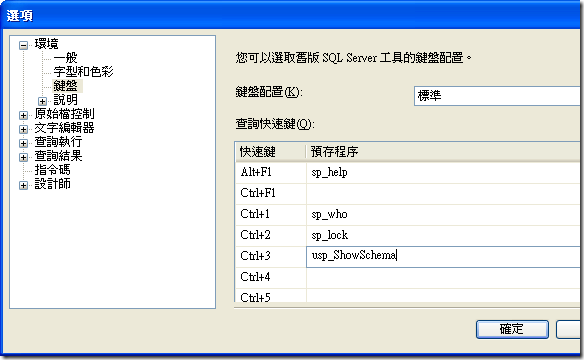Click the 鍵盤配置(K): label
This screenshot has height=360, width=584.
tap(269, 92)
